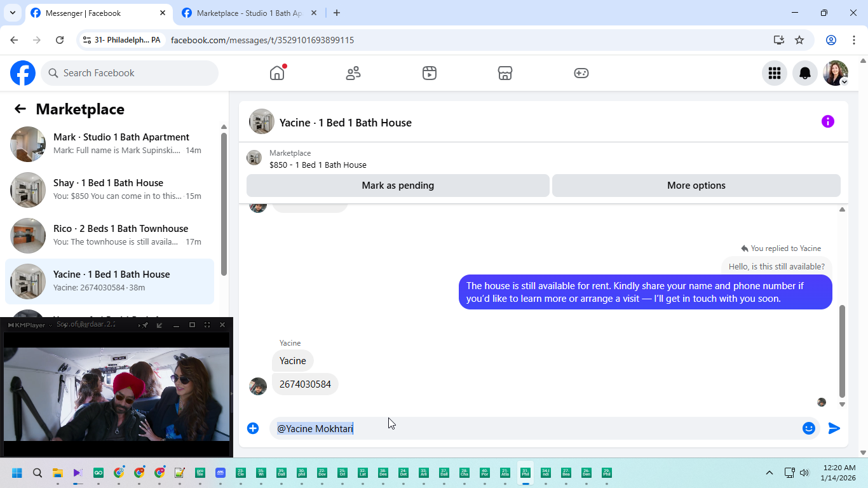868x488 pixels.
Task: Click in the Search Facebook field
Action: (x=130, y=73)
